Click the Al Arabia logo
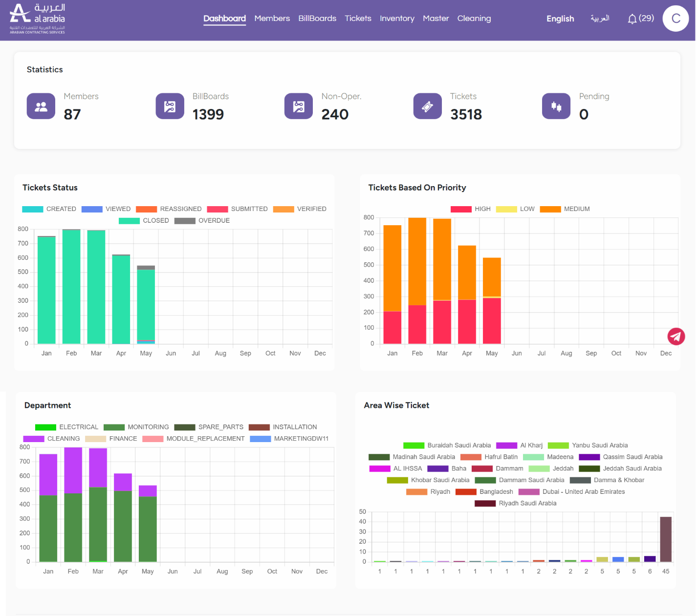 pyautogui.click(x=37, y=19)
